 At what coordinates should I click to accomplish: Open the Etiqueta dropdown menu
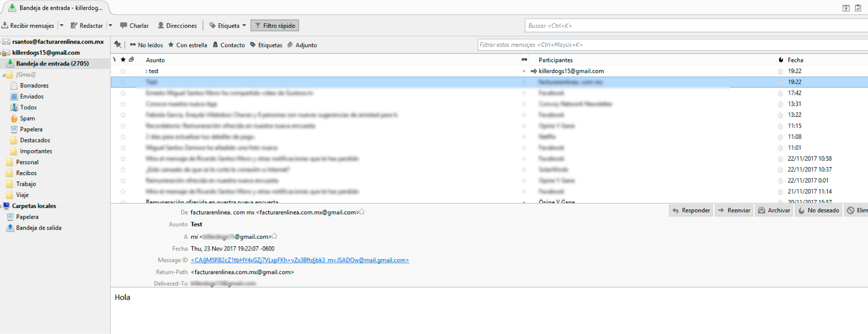tap(228, 26)
